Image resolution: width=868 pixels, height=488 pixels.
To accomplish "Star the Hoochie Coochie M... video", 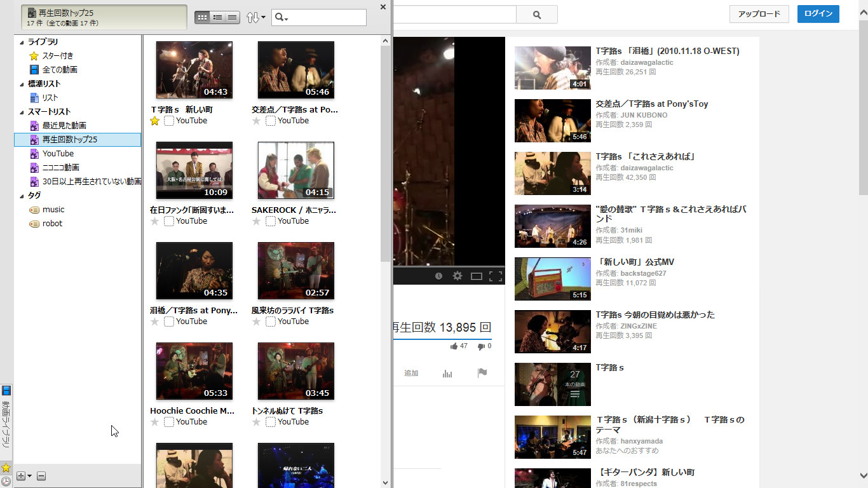I will click(x=155, y=422).
